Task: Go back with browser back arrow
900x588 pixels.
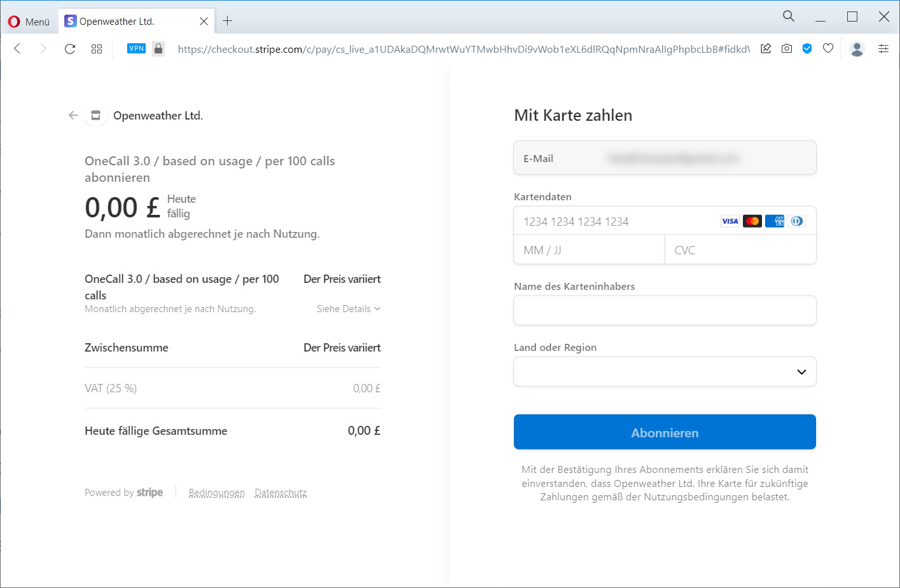Action: (x=17, y=49)
